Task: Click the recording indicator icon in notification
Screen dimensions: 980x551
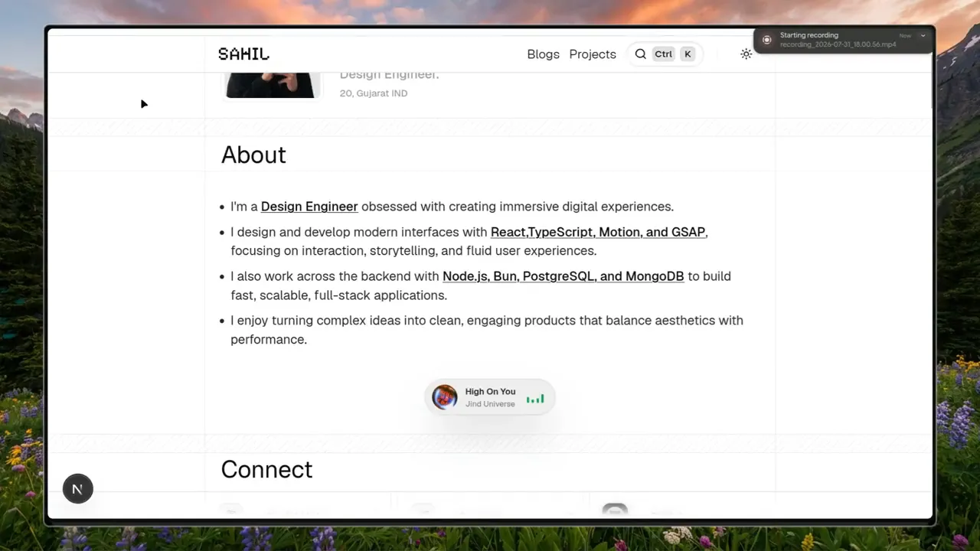Action: click(767, 40)
